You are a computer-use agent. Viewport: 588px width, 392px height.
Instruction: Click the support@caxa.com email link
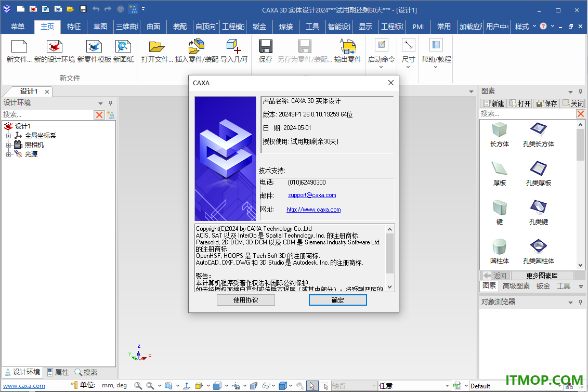[x=312, y=195]
